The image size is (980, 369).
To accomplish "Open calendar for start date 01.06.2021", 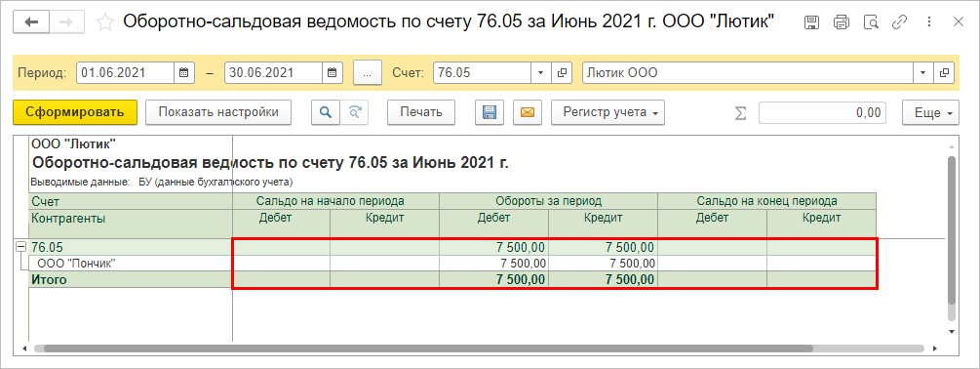I will tap(183, 72).
